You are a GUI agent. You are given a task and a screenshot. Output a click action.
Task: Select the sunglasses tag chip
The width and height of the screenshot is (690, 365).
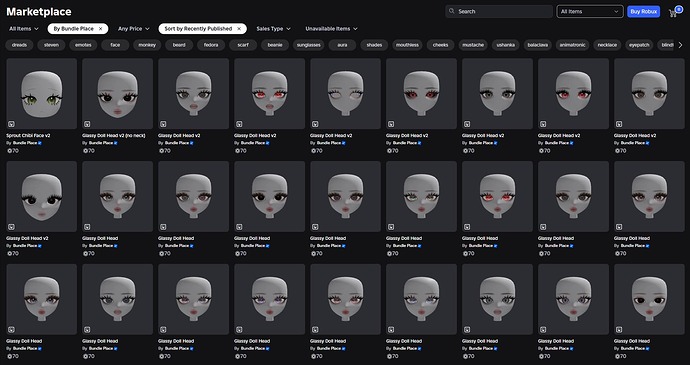coord(309,45)
